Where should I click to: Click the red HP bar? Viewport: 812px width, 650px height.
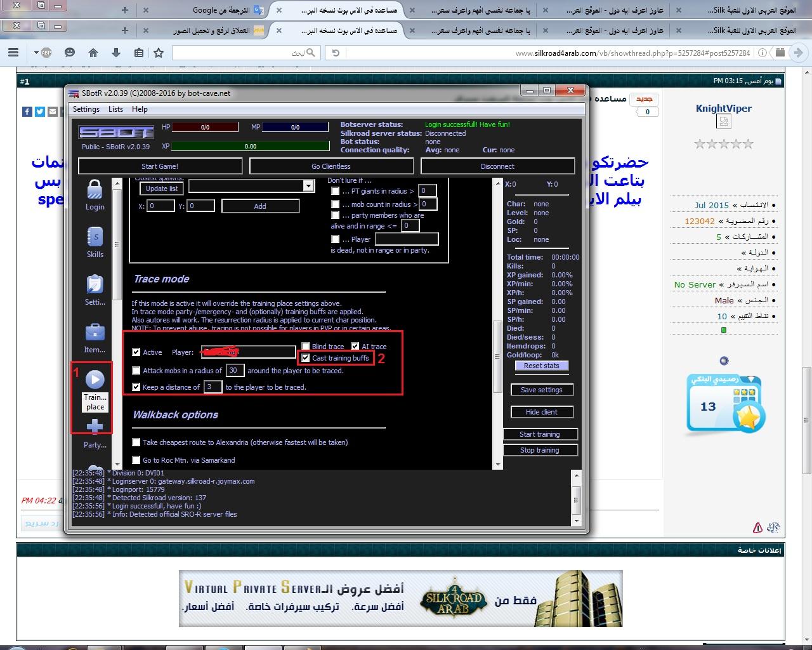[x=205, y=127]
